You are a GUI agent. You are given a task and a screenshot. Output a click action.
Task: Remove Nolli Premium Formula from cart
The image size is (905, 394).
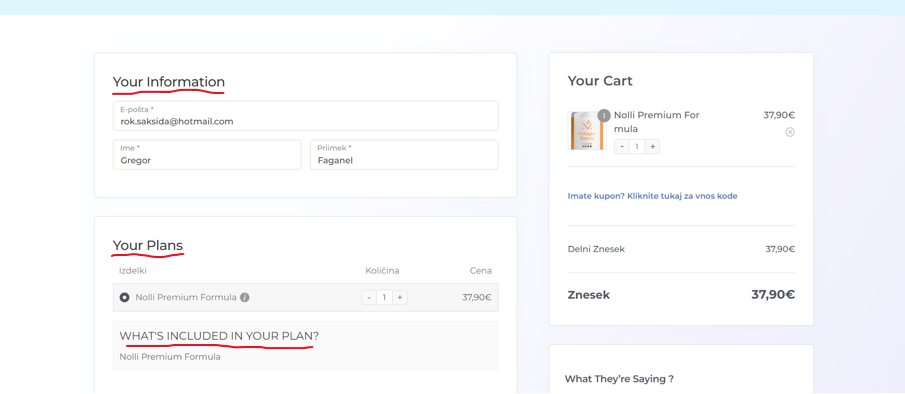(x=790, y=132)
